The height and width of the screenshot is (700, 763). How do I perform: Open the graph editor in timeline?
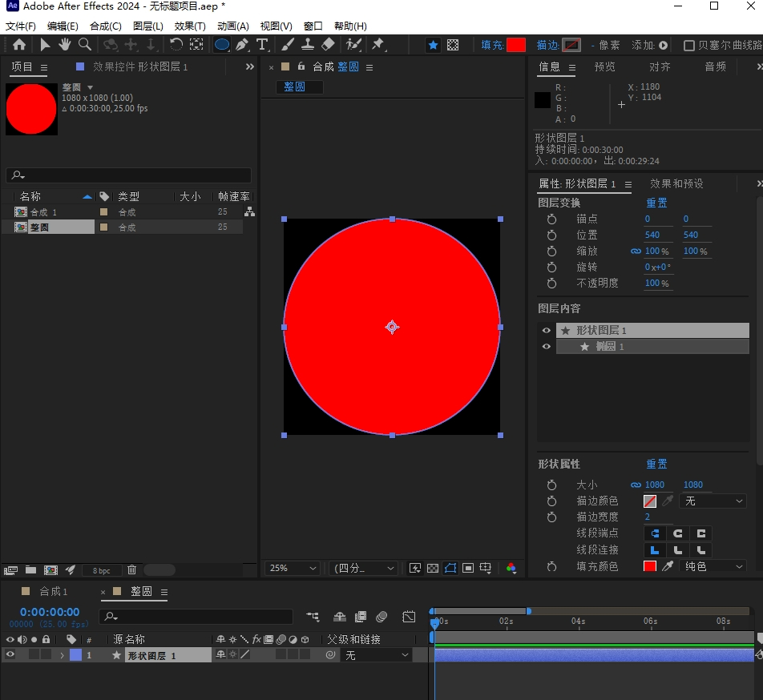[409, 617]
